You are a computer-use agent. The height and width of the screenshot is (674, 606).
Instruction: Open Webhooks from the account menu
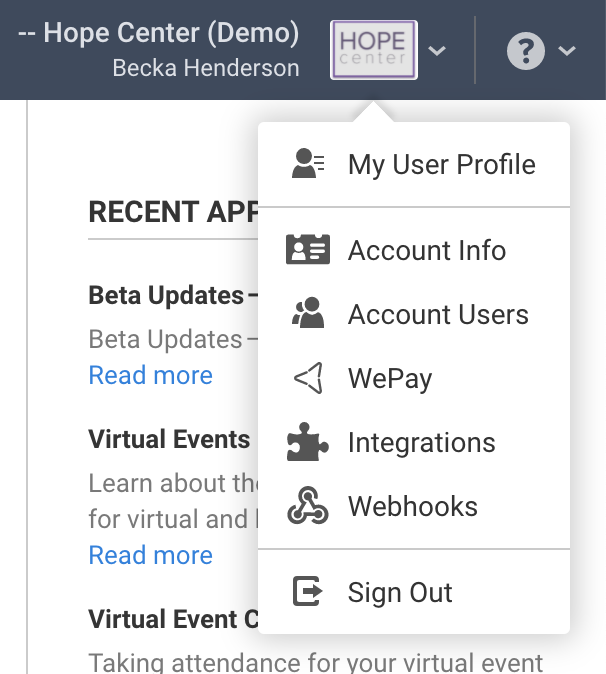[x=412, y=506]
